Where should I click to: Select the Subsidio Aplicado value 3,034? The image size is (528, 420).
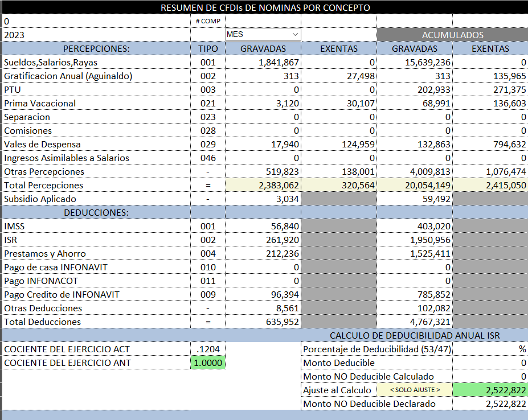tap(263, 199)
